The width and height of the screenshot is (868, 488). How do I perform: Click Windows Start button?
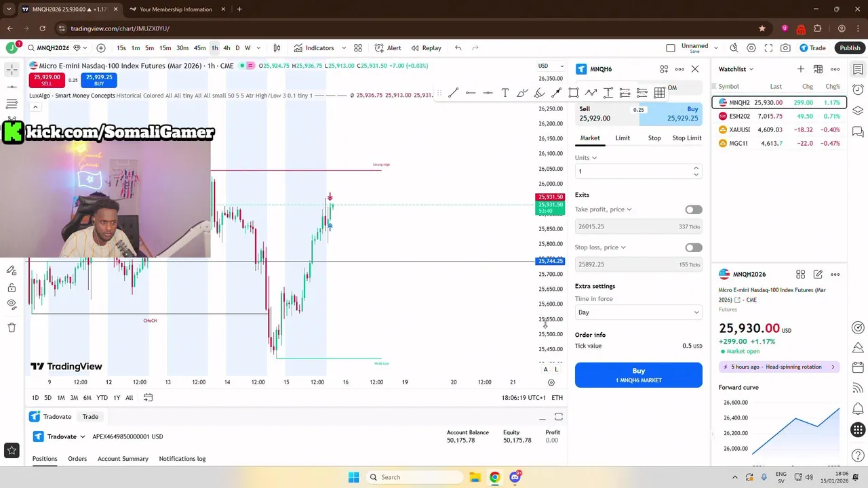[353, 477]
